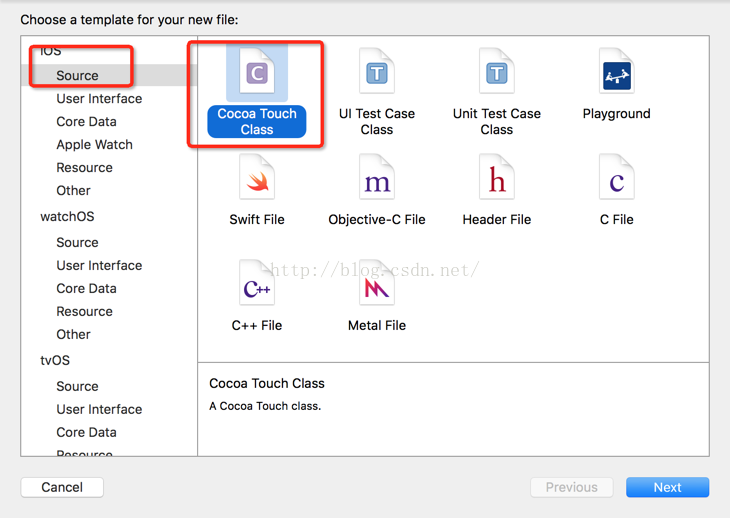Select the Cocoa Touch Class template icon

257,72
